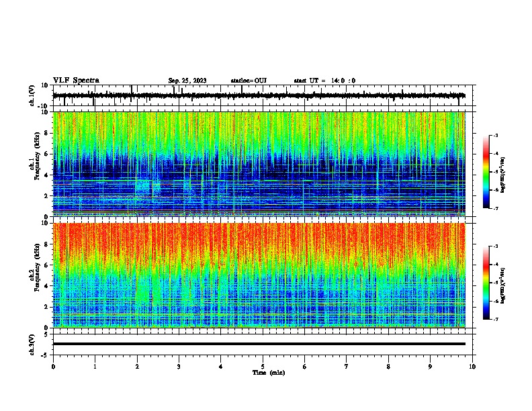Viewport: 532px width, 411px height.
Task: Click the ch.1 'Frequency (kHz)' axis label
Action: pyautogui.click(x=37, y=156)
